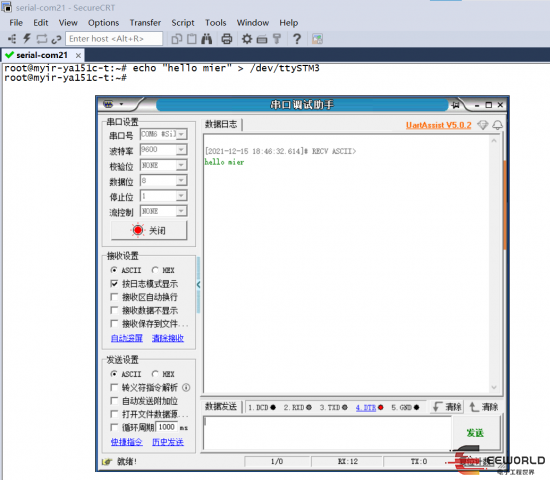
Task: Open the Script menu
Action: 183,23
